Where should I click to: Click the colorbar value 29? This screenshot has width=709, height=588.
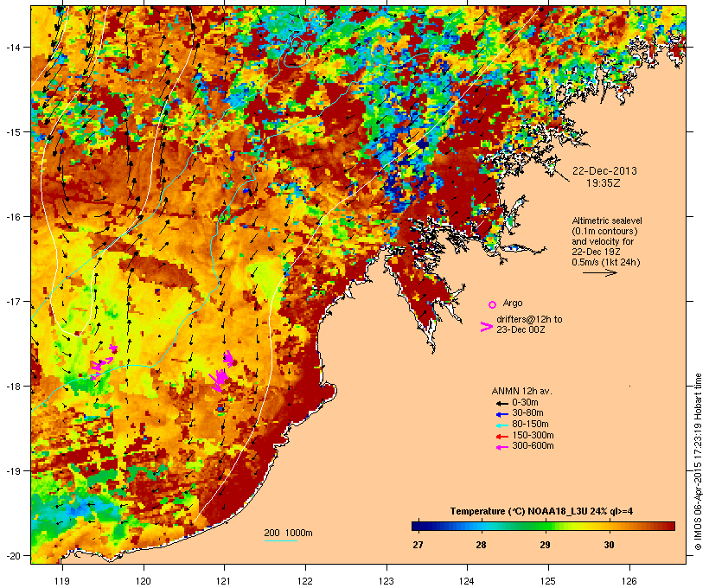pos(546,545)
